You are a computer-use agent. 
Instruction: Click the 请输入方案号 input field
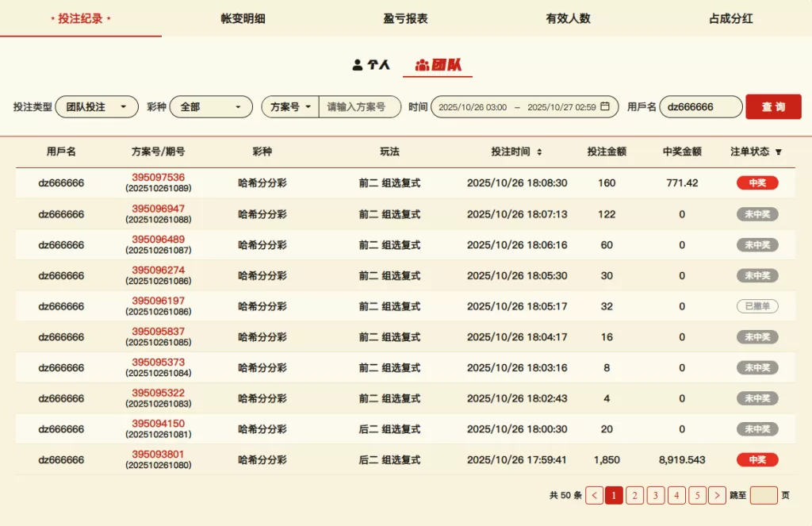tap(359, 107)
